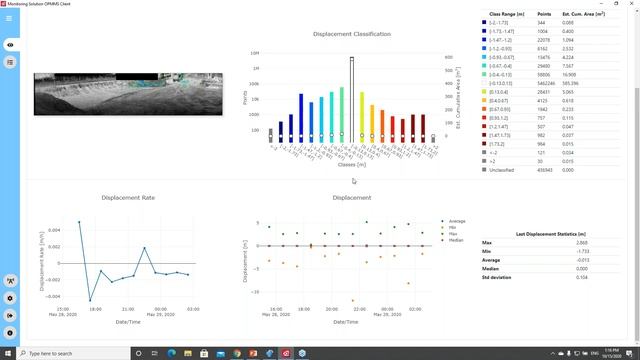Screen dimensions: 640x360
Task: Click the '>2' class row label
Action: (x=492, y=161)
